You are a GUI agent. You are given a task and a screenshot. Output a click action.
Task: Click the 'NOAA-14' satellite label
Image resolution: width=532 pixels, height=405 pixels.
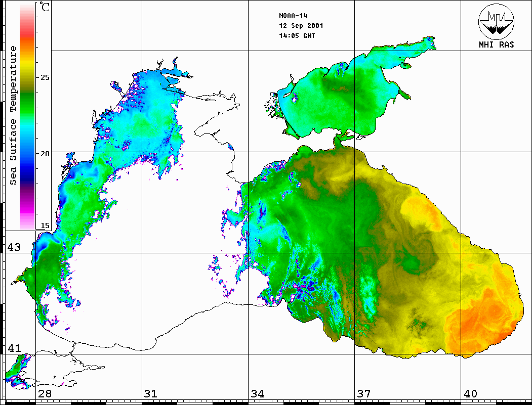point(293,16)
